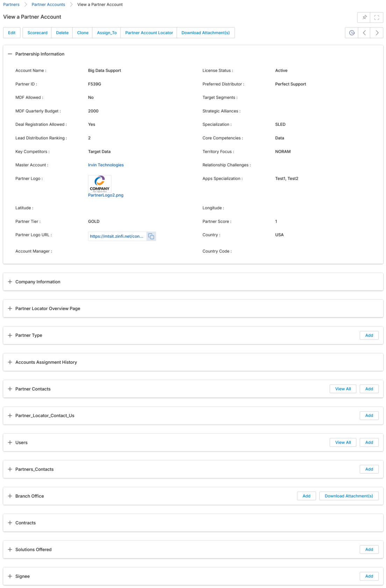Go to next record arrow
Image resolution: width=386 pixels, height=588 pixels.
click(377, 33)
